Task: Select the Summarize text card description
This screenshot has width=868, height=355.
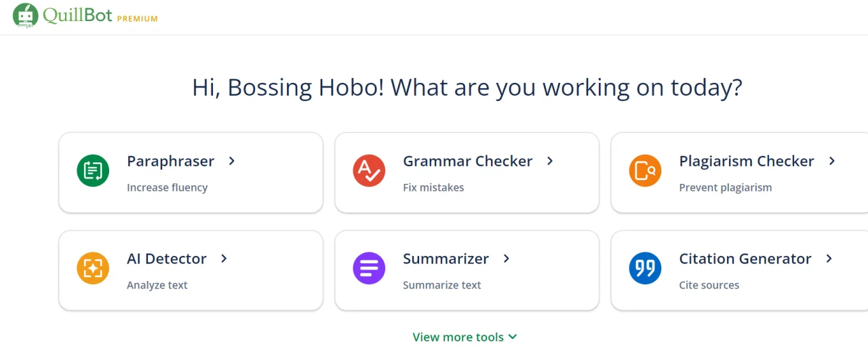Action: point(442,285)
